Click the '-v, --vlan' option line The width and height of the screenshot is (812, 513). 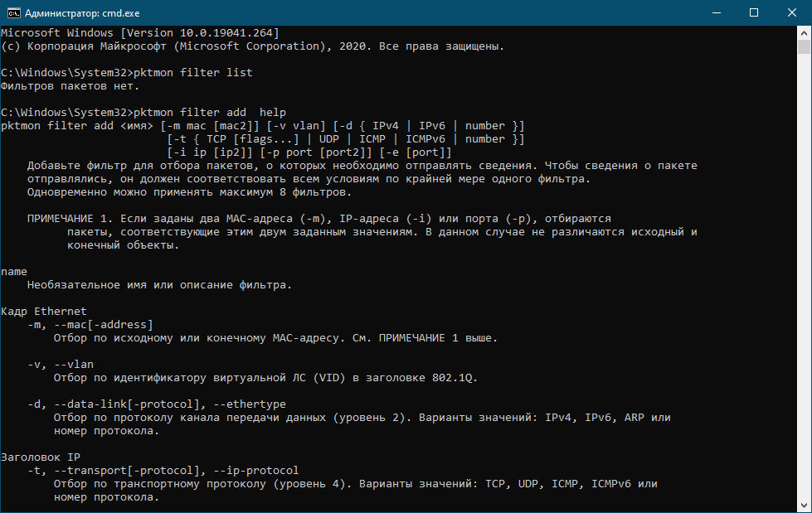coord(61,365)
